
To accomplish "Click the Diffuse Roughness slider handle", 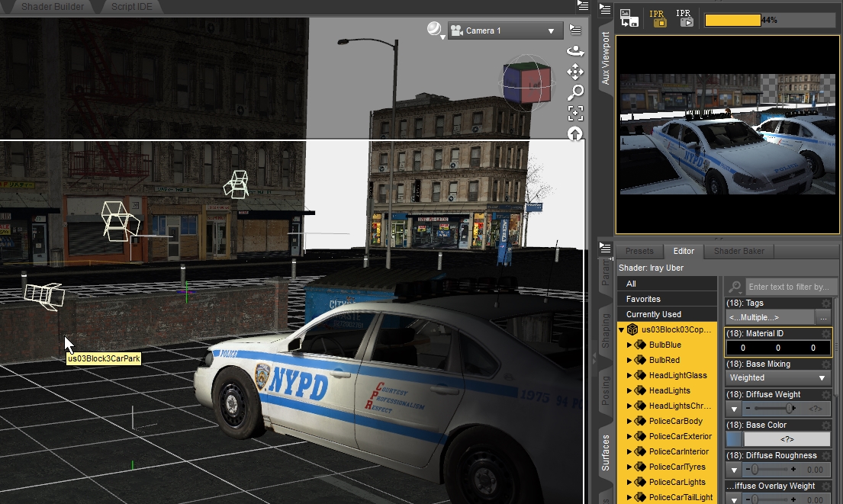I will tap(755, 470).
